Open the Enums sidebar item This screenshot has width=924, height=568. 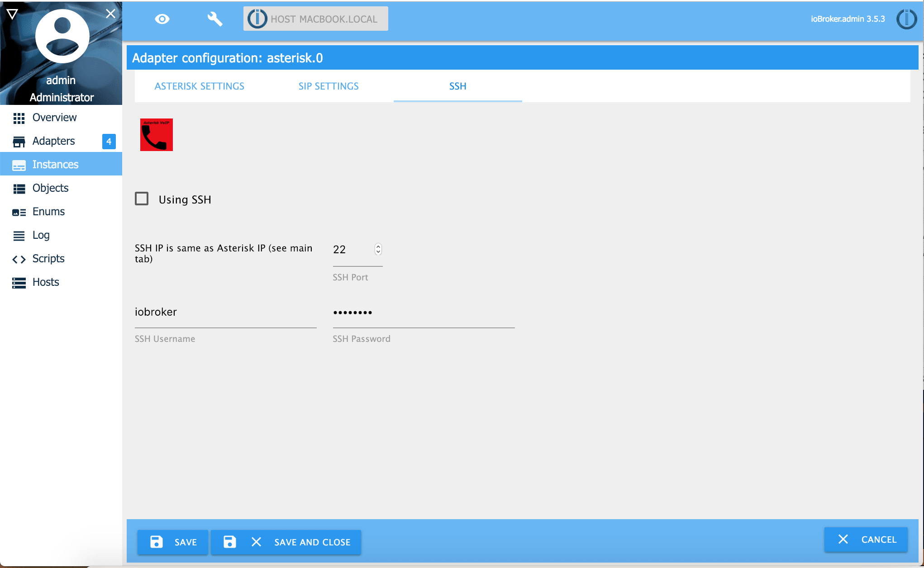[x=48, y=212]
